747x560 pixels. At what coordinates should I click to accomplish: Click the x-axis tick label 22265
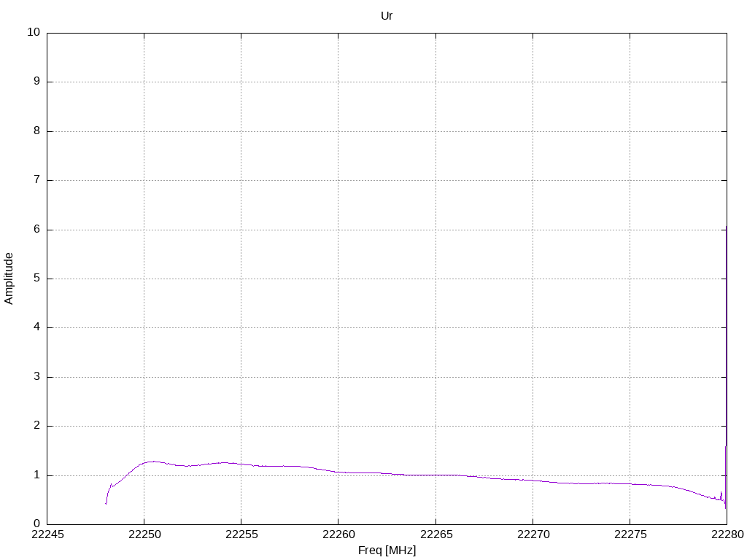tap(436, 534)
